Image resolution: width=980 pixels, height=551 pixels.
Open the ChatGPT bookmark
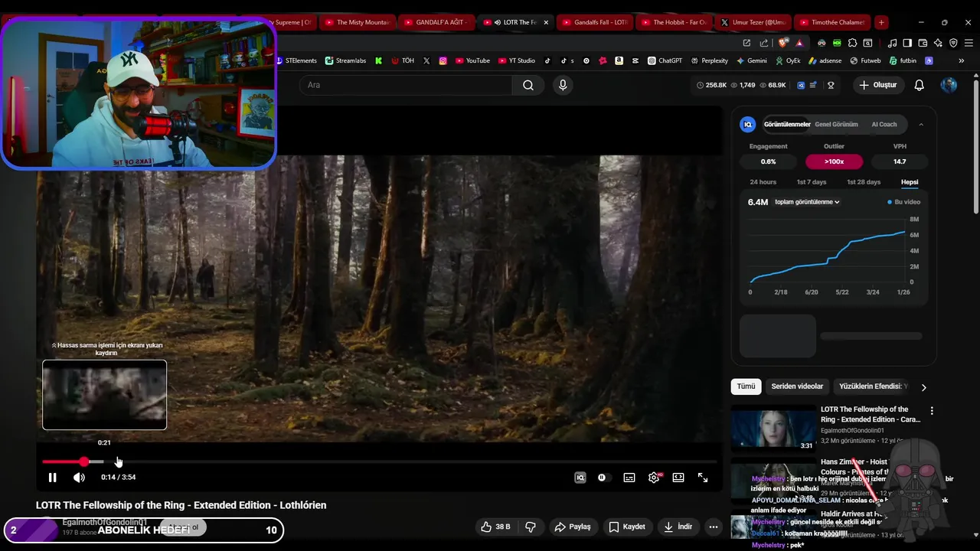pos(665,60)
